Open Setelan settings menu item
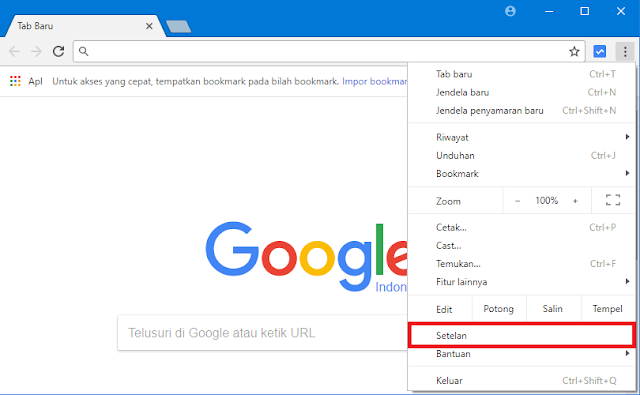Image resolution: width=640 pixels, height=395 pixels. pyautogui.click(x=522, y=335)
